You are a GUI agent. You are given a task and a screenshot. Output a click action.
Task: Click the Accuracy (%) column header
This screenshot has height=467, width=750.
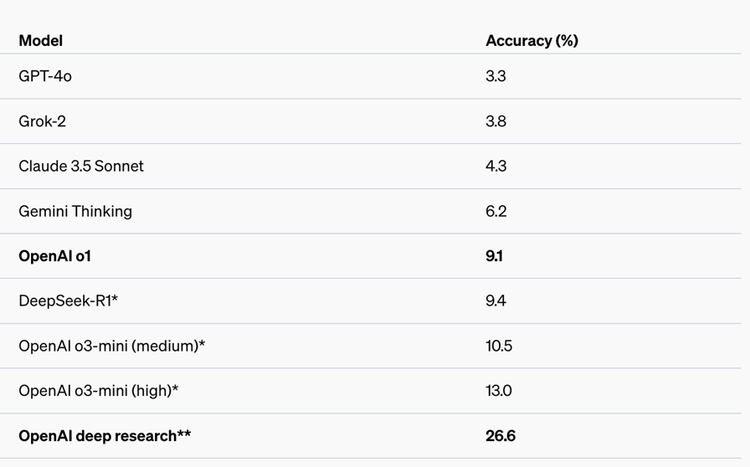[532, 41]
